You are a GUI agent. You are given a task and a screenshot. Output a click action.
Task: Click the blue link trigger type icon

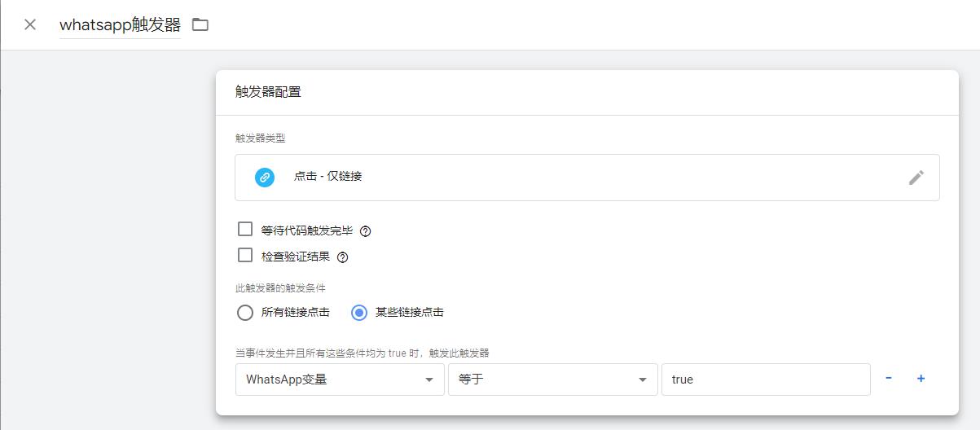coord(265,177)
